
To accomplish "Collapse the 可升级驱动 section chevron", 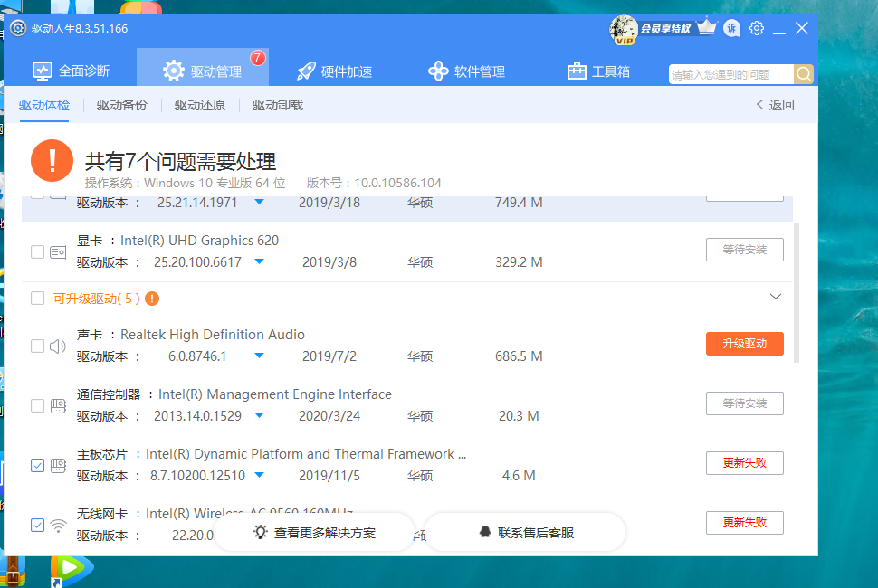I will [x=776, y=297].
